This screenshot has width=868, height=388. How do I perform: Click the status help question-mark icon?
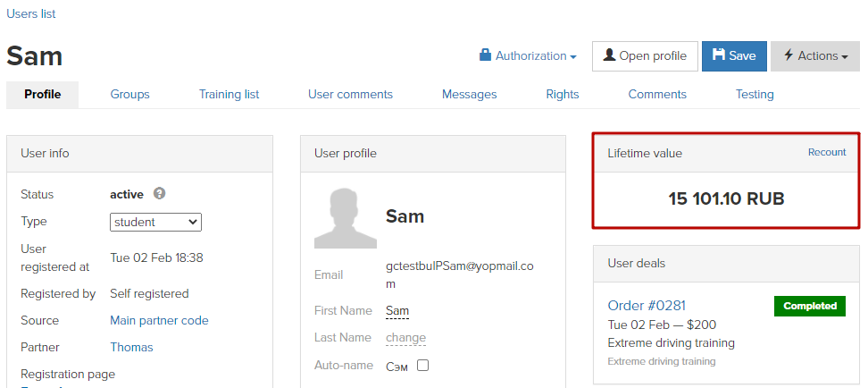point(160,194)
